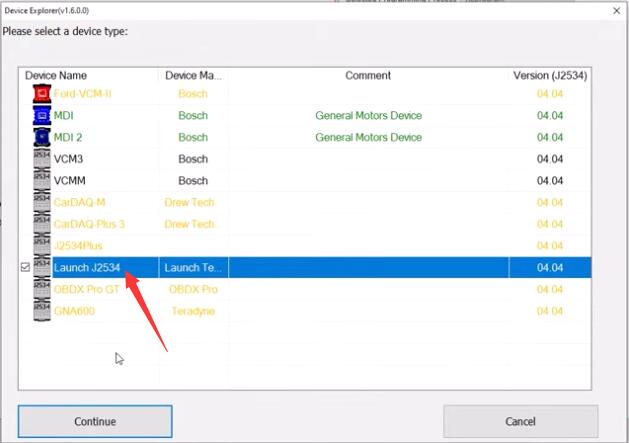The width and height of the screenshot is (629, 443).
Task: Close the Device Explorer dialog
Action: pos(617,11)
